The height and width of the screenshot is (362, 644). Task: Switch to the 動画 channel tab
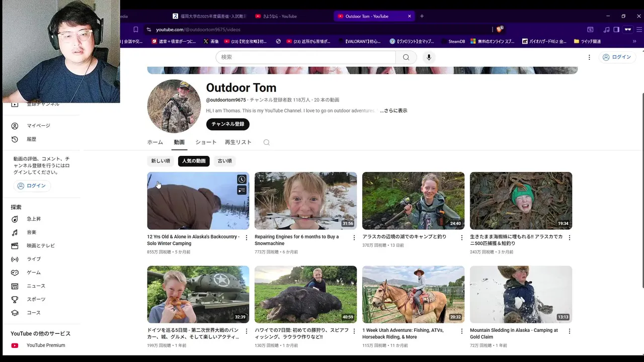(x=179, y=142)
